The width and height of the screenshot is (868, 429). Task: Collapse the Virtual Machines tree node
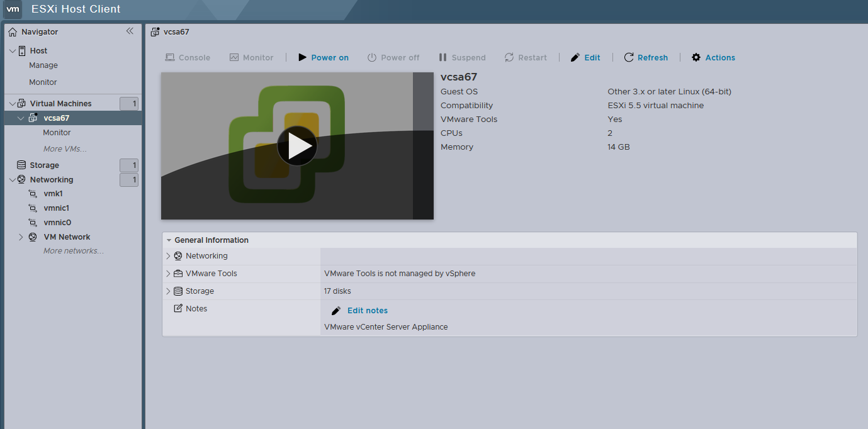click(x=13, y=103)
